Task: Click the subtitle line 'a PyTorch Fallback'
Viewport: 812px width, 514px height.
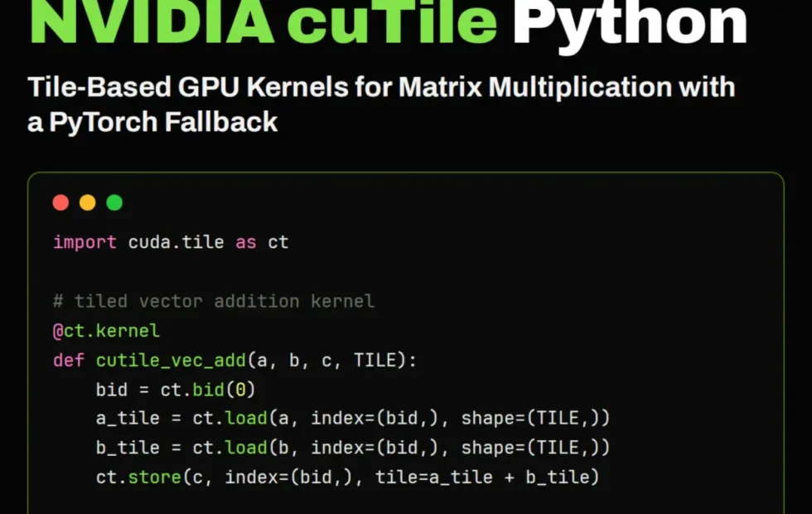Action: pyautogui.click(x=152, y=124)
